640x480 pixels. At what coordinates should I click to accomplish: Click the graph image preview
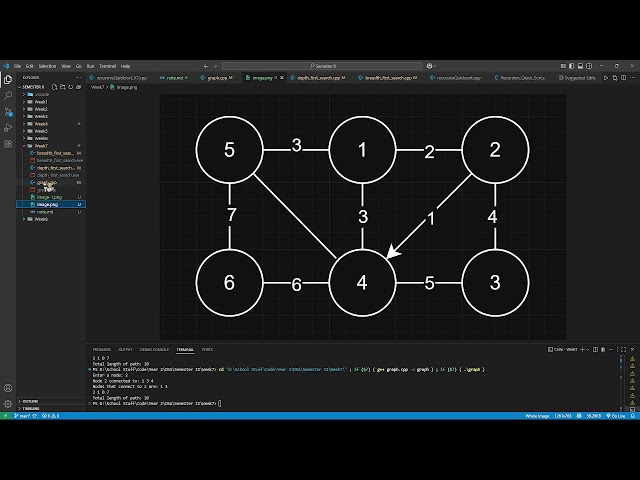[362, 217]
